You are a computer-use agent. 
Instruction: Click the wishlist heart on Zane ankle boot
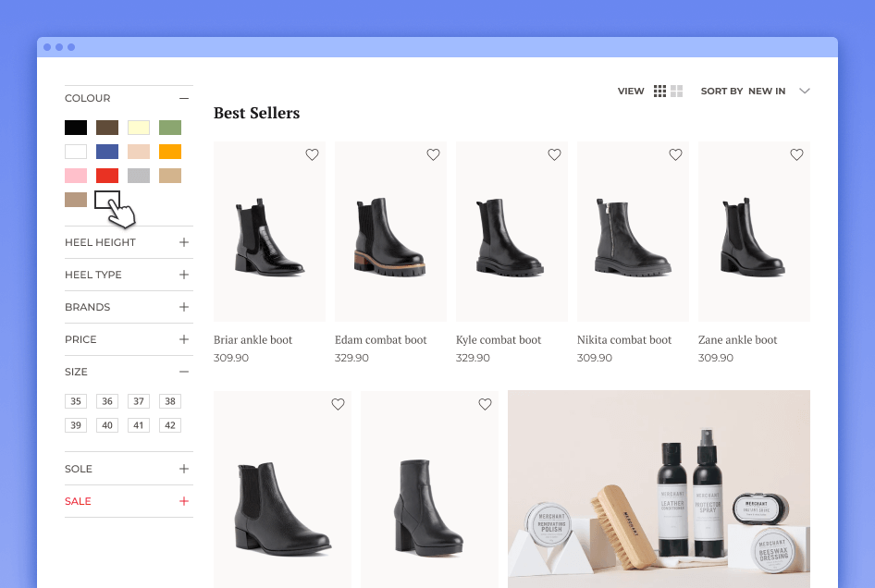pos(796,154)
